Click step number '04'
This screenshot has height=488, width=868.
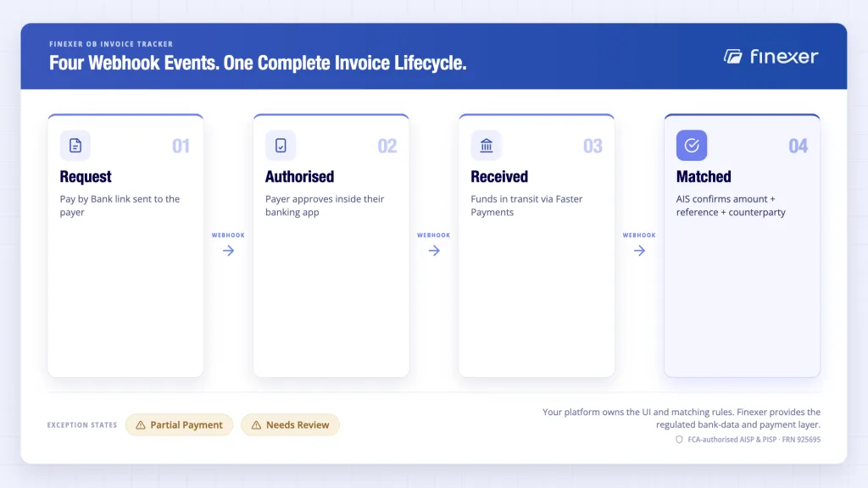click(x=798, y=146)
